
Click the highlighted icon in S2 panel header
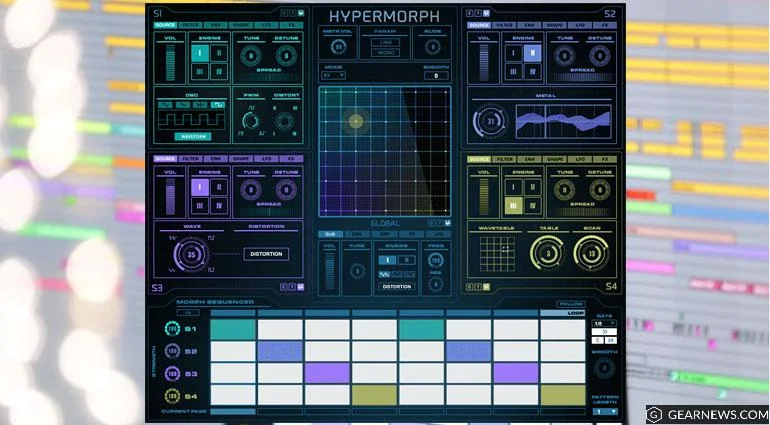(486, 13)
